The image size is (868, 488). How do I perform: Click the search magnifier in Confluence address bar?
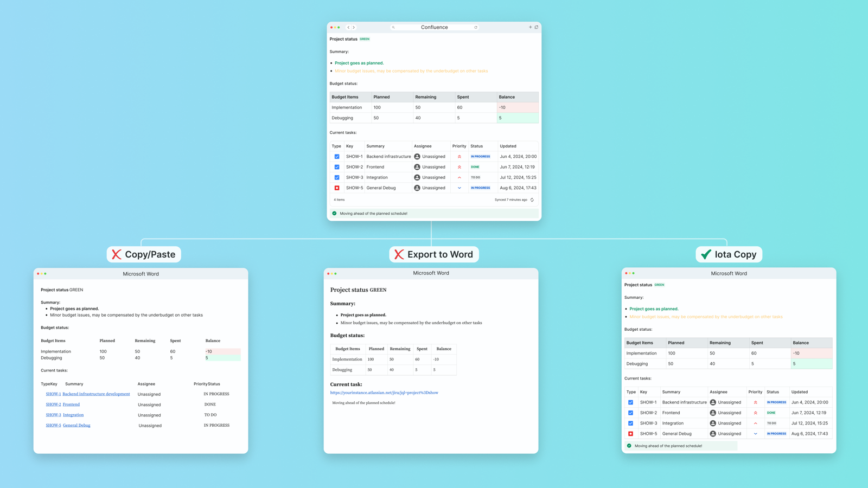[393, 27]
